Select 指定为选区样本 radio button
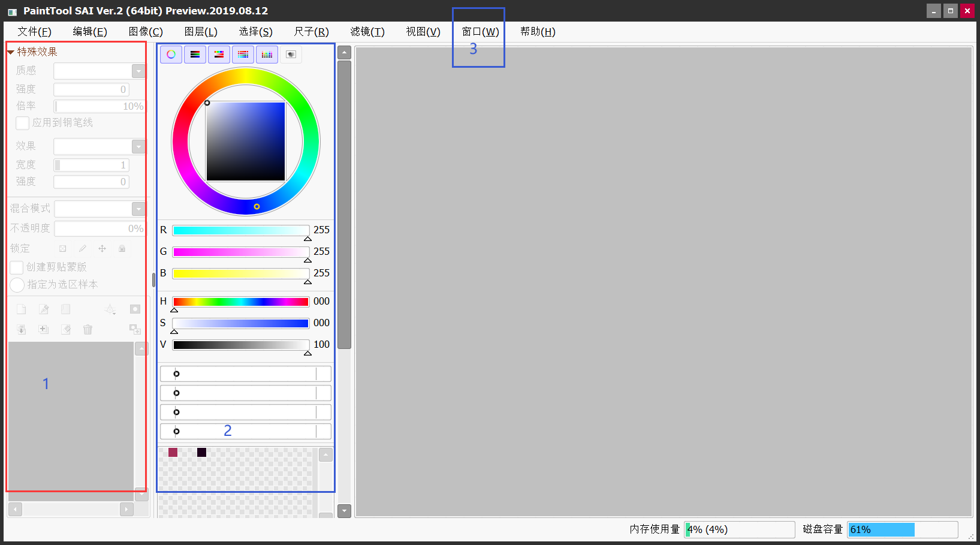This screenshot has height=545, width=980. tap(17, 285)
